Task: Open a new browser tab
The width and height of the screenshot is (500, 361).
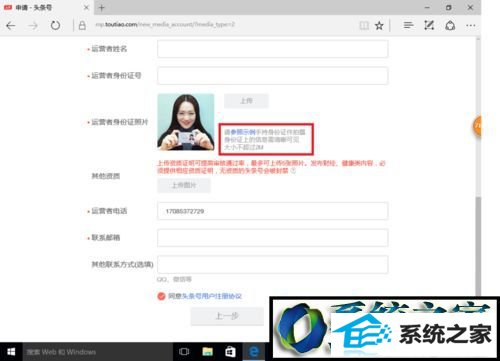Action: [x=102, y=7]
